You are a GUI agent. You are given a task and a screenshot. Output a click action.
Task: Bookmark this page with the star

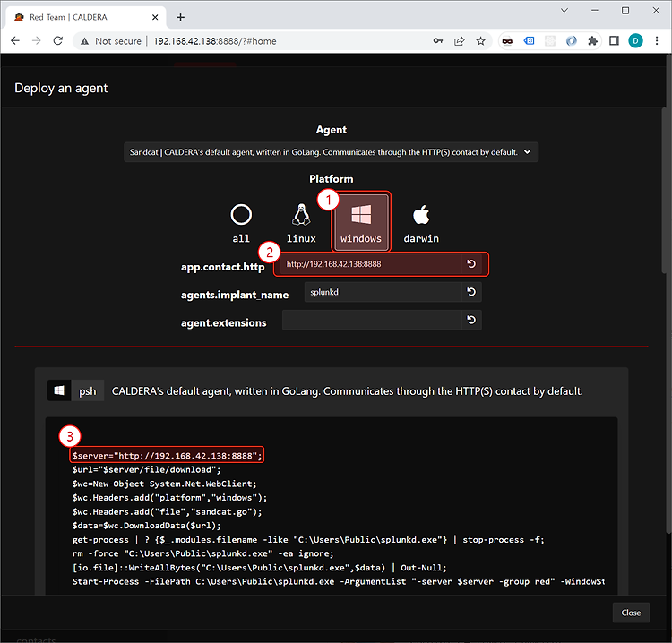(x=480, y=40)
